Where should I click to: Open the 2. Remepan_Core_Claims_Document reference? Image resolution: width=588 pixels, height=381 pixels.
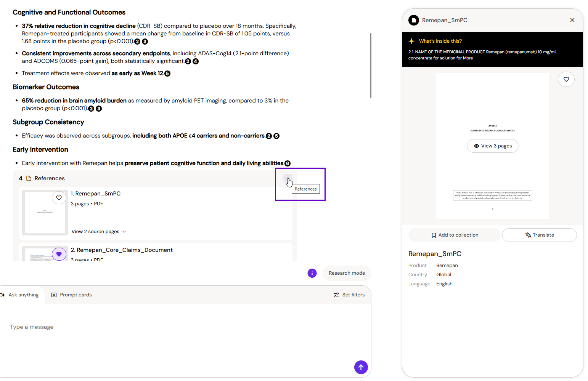[122, 250]
